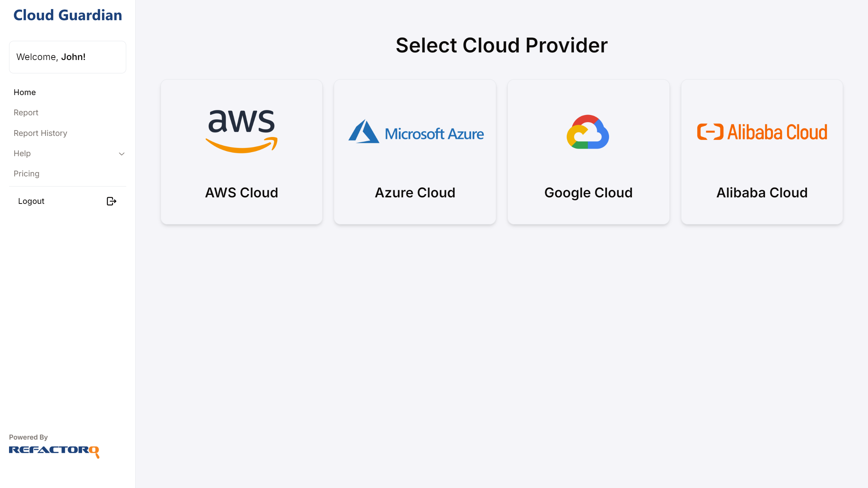Select the Azure Cloud provider card
868x488 pixels.
point(415,152)
